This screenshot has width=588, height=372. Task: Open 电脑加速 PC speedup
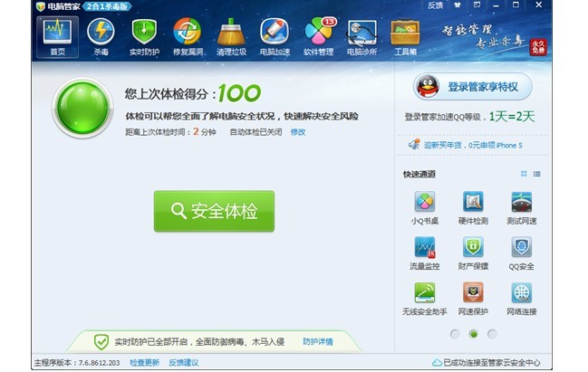(275, 37)
